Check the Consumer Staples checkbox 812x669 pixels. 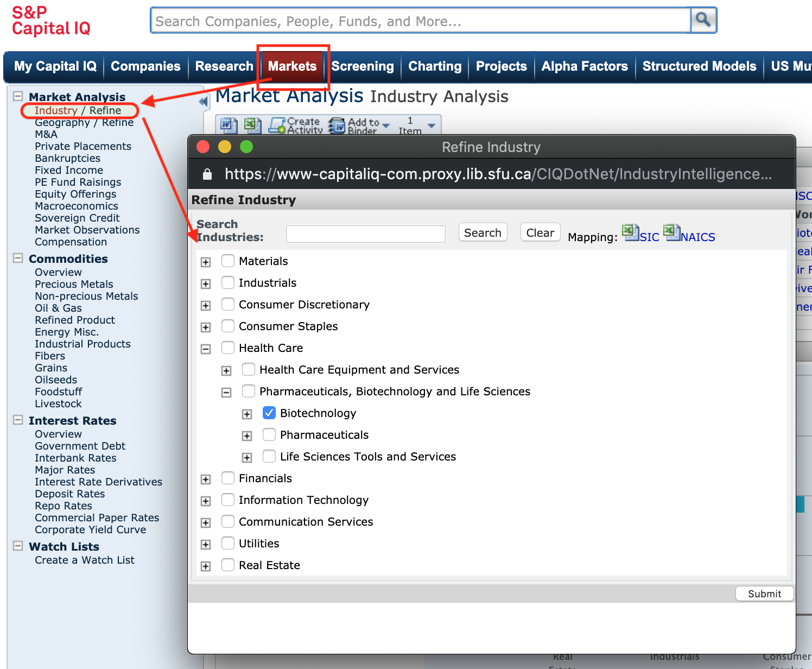[x=228, y=326]
